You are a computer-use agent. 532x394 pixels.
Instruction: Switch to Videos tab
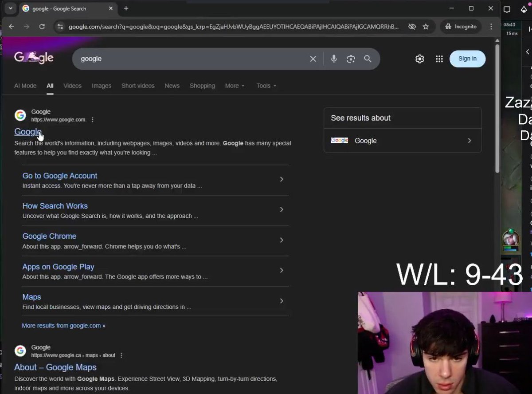click(72, 86)
